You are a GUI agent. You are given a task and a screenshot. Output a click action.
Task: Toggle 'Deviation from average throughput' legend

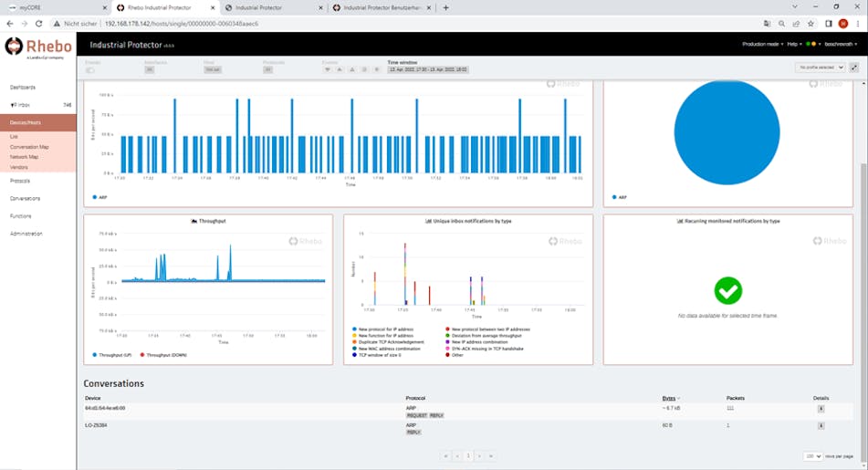(483, 336)
